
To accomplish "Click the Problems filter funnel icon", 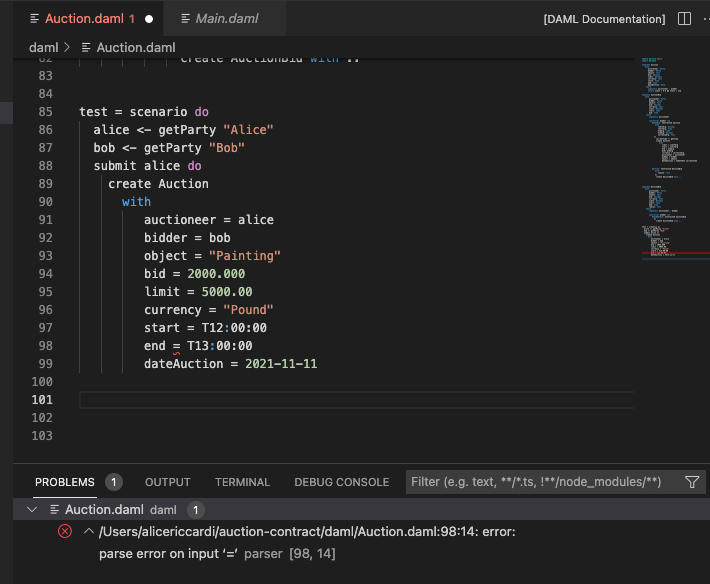I will (x=692, y=482).
